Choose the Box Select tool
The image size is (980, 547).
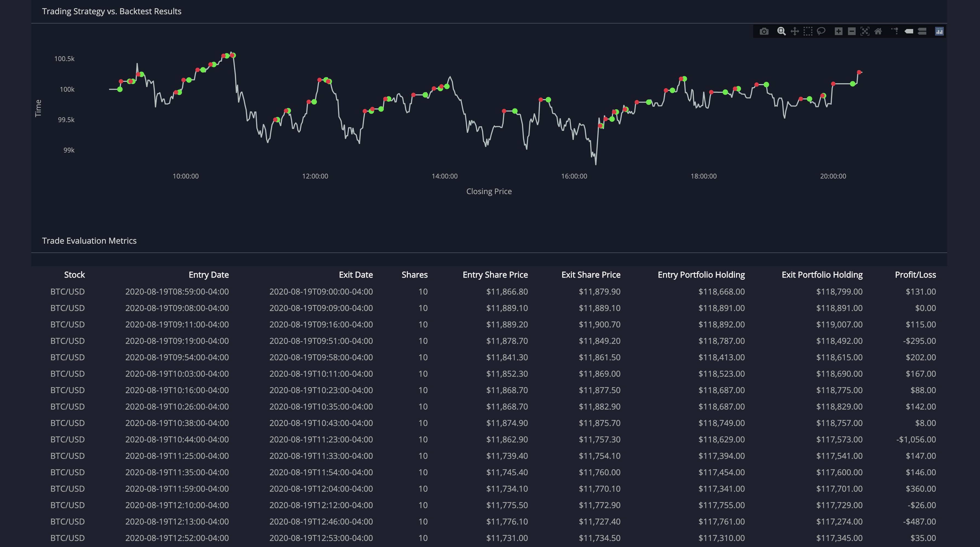pyautogui.click(x=808, y=31)
